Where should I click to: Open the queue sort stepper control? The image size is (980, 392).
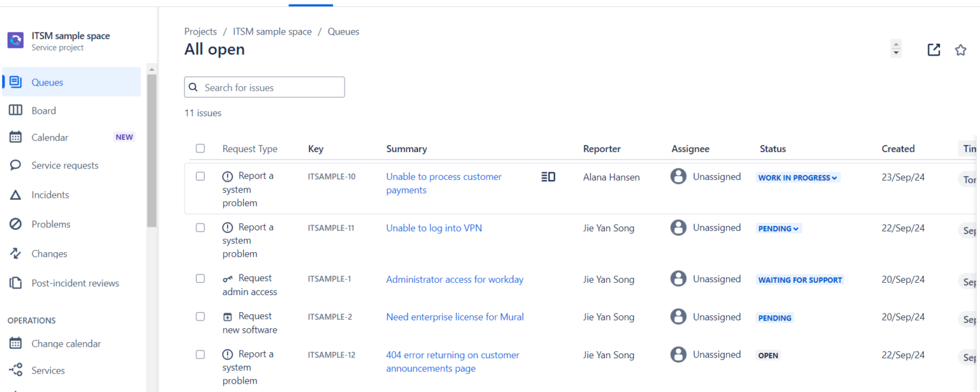[896, 49]
